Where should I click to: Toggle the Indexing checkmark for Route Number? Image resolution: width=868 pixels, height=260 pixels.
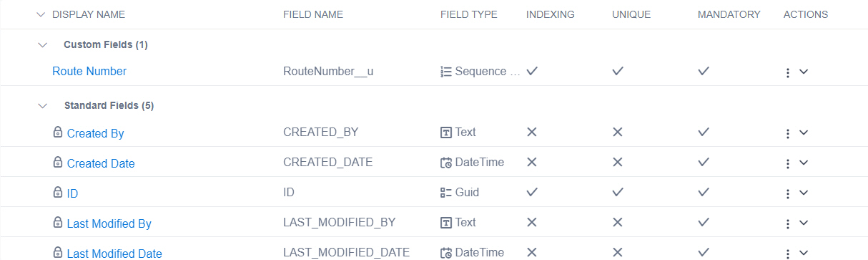pyautogui.click(x=532, y=71)
